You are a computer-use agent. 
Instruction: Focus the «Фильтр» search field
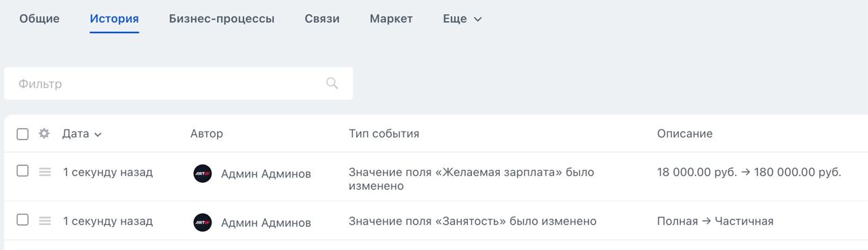click(178, 84)
